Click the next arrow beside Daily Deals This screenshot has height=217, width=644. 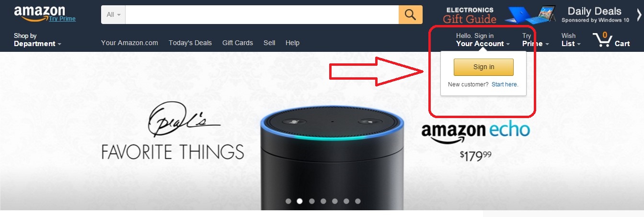click(639, 15)
